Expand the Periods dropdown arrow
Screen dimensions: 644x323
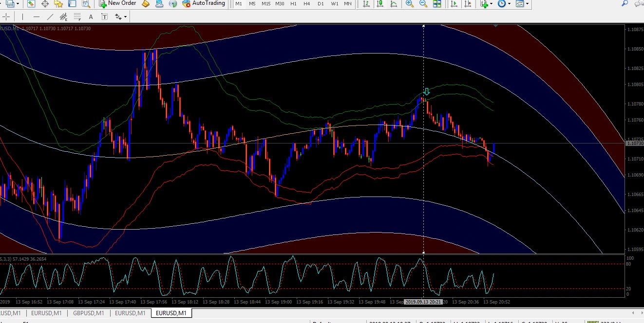point(510,4)
